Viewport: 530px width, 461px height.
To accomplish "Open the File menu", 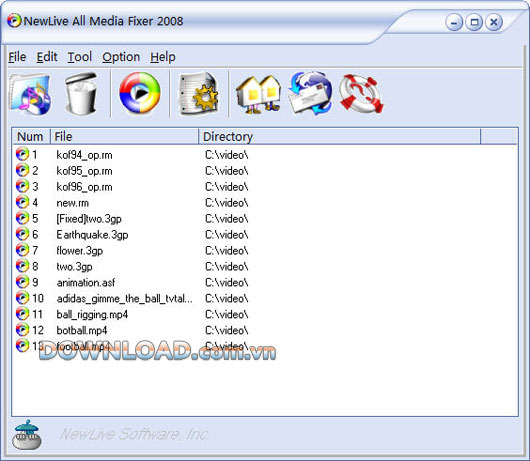I will tap(17, 57).
